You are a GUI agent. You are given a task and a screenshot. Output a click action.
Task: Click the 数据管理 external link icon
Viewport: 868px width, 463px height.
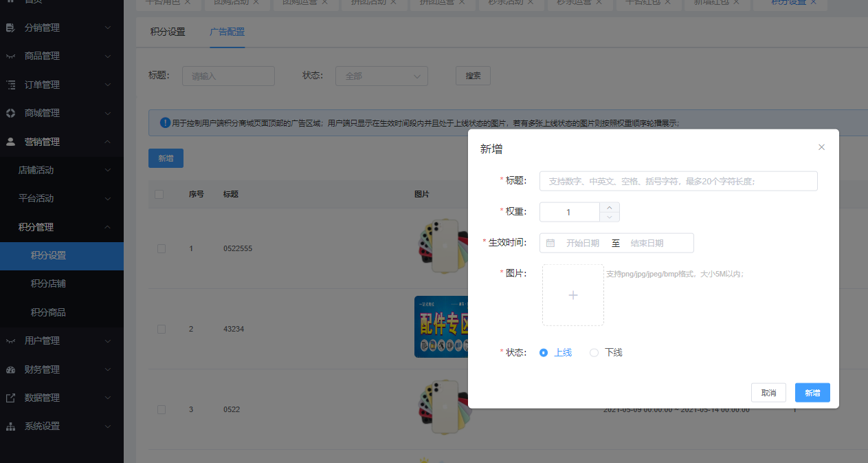pos(10,398)
